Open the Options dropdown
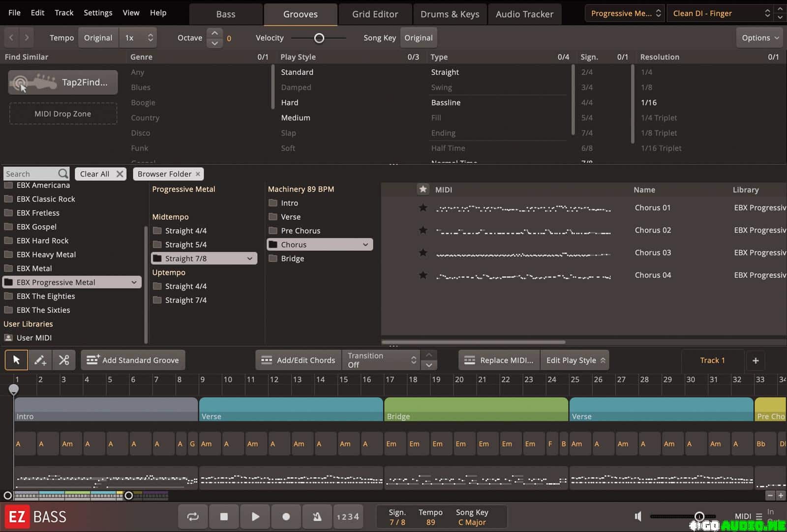 760,38
